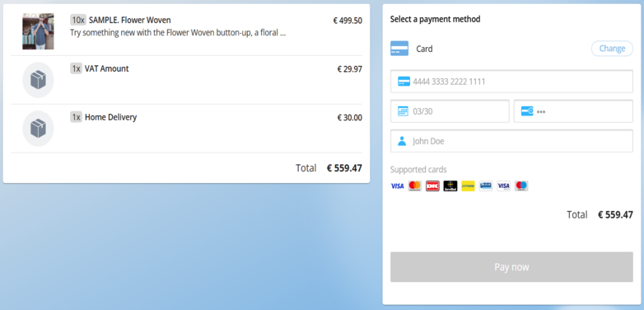This screenshot has width=644, height=310.
Task: Click the SAMPLE. Flower Woven product title
Action: click(130, 20)
